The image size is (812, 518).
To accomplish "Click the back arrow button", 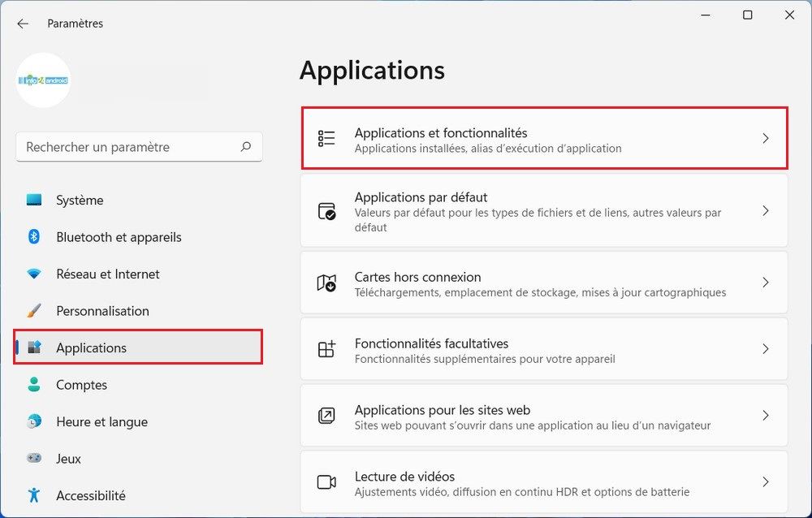I will [x=23, y=24].
